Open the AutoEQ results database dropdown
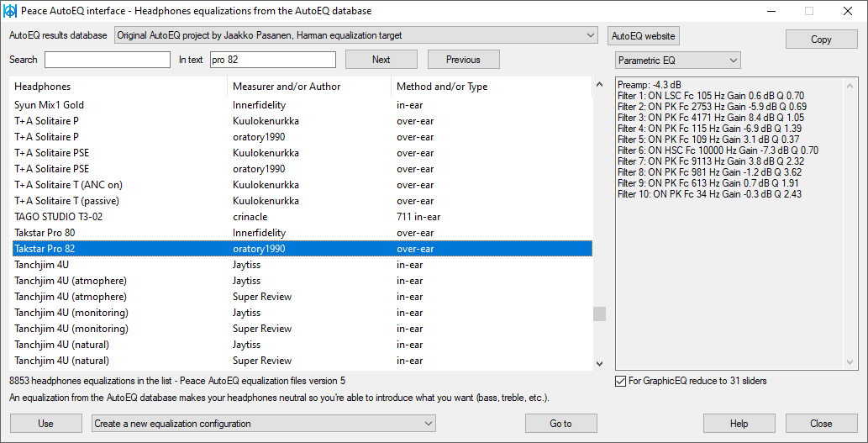Image resolution: width=868 pixels, height=443 pixels. coord(355,35)
